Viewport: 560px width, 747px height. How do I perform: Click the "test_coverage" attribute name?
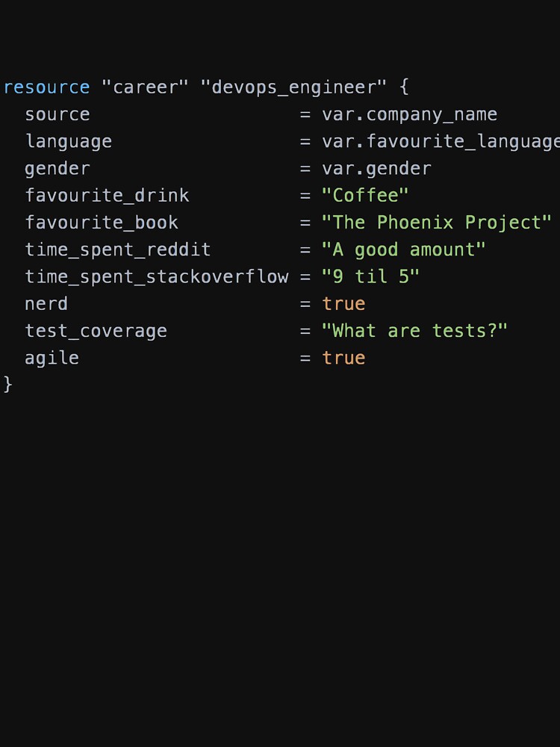tap(96, 331)
